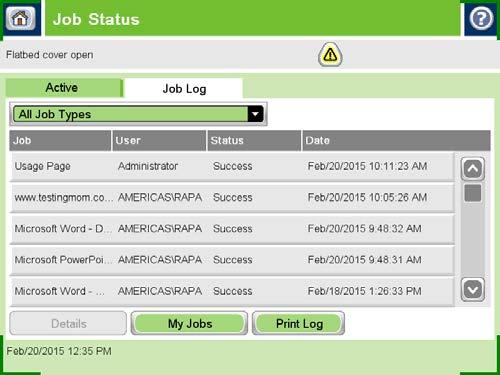Select the Usage Page job row
The height and width of the screenshot is (375, 500).
click(x=232, y=166)
